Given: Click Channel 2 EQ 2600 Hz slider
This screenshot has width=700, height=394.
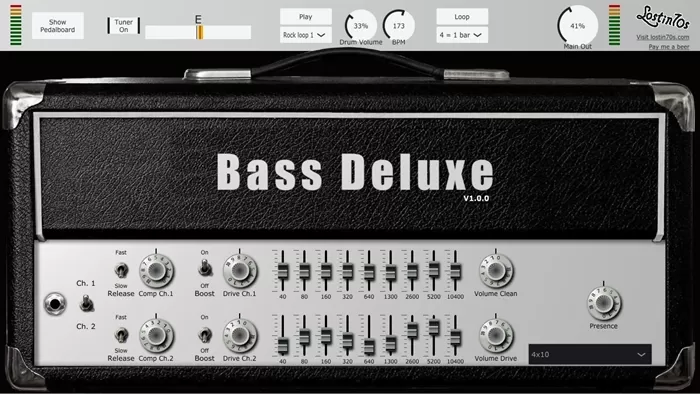Looking at the screenshot, I should [x=412, y=336].
